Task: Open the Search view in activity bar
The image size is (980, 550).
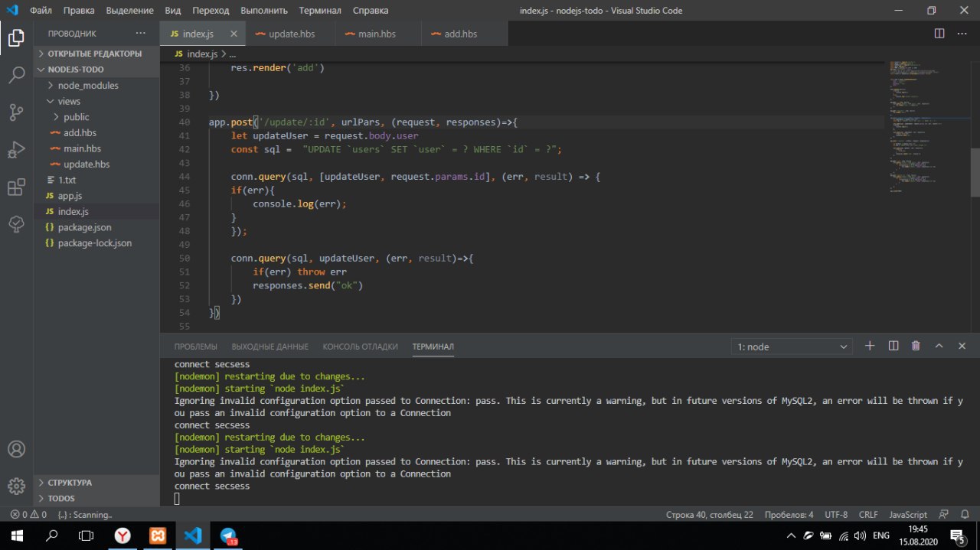Action: point(16,75)
